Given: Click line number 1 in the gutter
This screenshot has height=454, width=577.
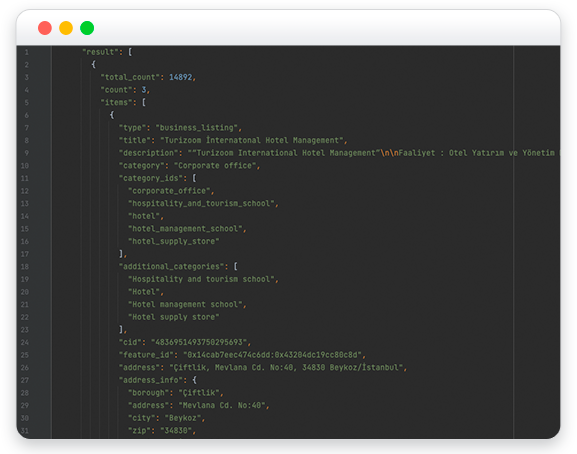Looking at the screenshot, I should (26, 52).
